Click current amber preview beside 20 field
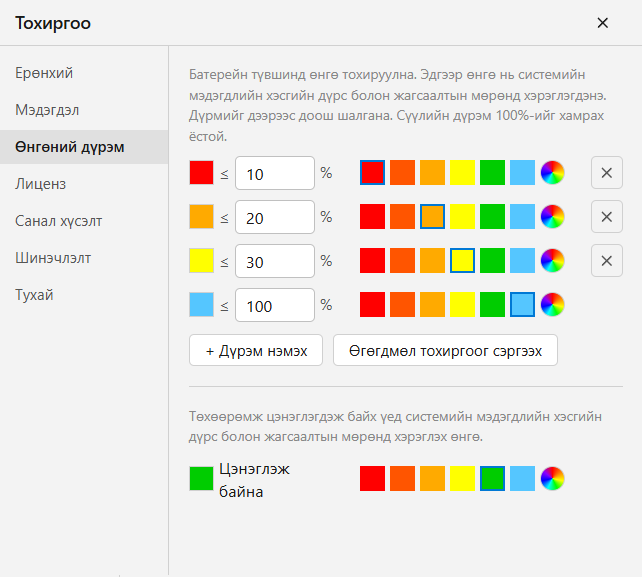Viewport: 642px width, 577px height. click(x=201, y=217)
